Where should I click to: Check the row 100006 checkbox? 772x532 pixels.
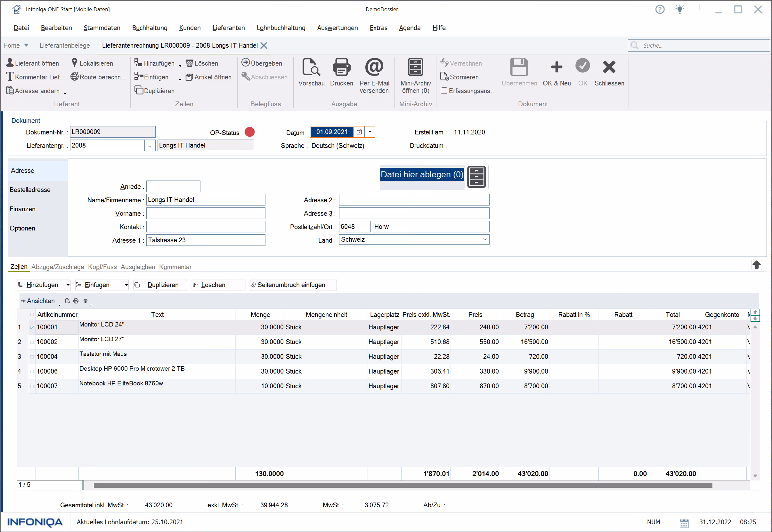coord(32,371)
